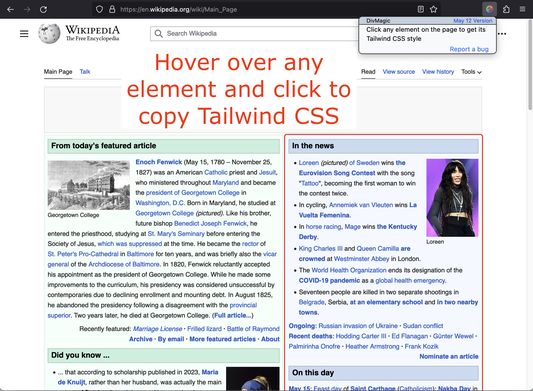Open the View source tab
533x391 pixels.
click(398, 72)
